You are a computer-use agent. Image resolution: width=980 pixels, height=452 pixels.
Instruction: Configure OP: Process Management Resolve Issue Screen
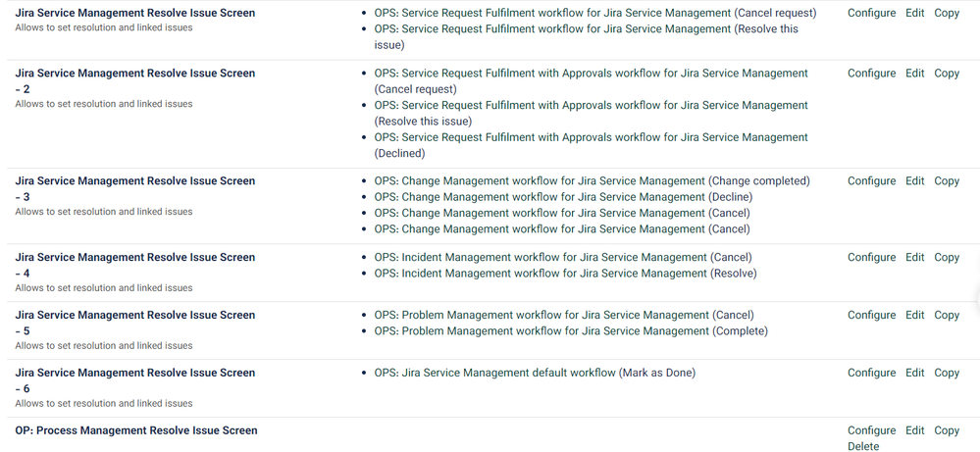coord(871,430)
